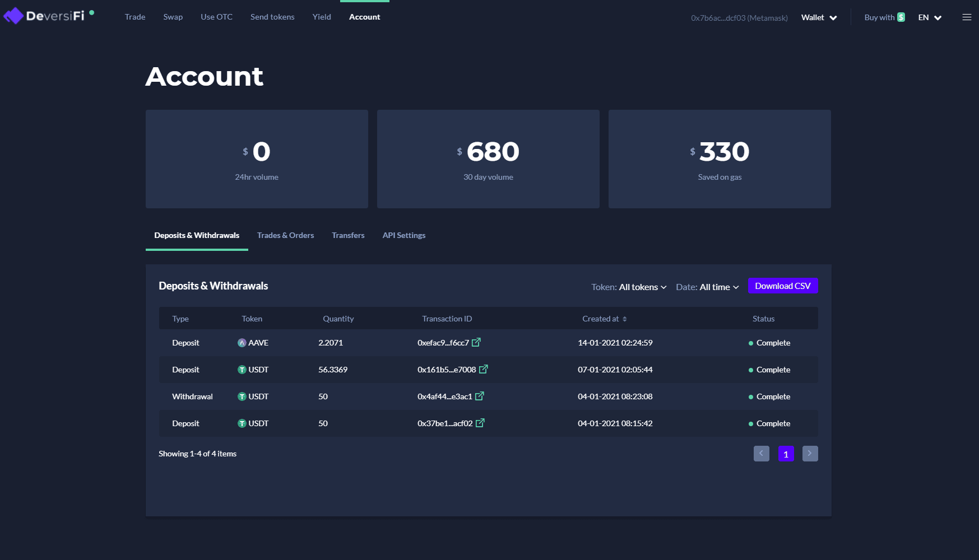
Task: Click wallet address 0x7b6ac...dcf03 (Metamask)
Action: click(739, 18)
